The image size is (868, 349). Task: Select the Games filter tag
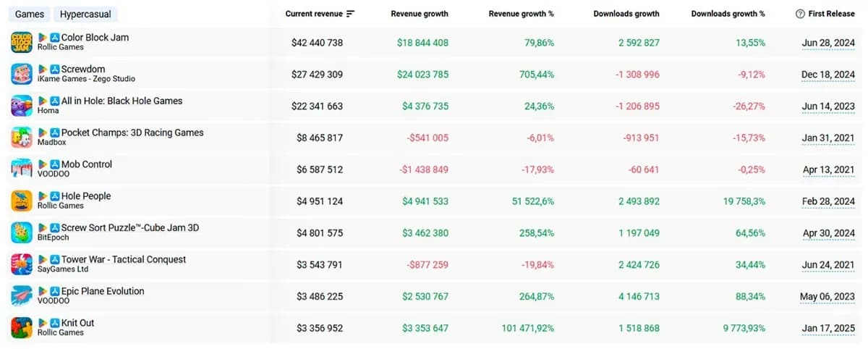pyautogui.click(x=30, y=14)
